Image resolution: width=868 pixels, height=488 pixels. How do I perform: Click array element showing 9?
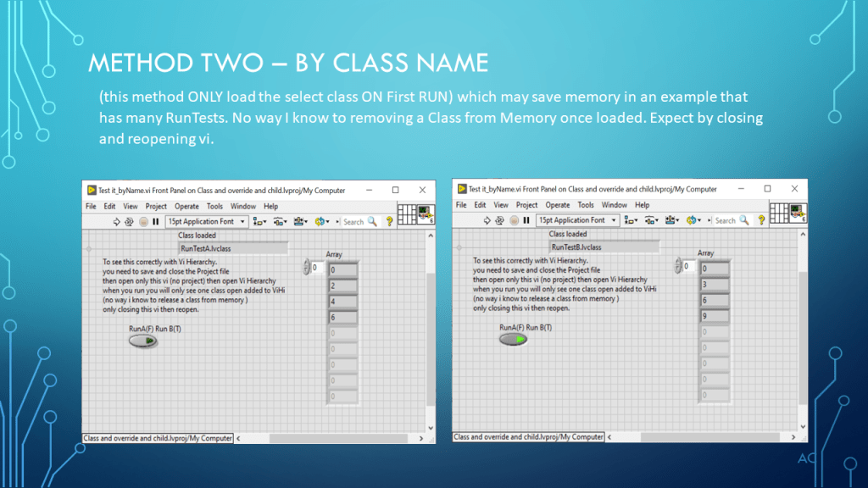point(714,317)
